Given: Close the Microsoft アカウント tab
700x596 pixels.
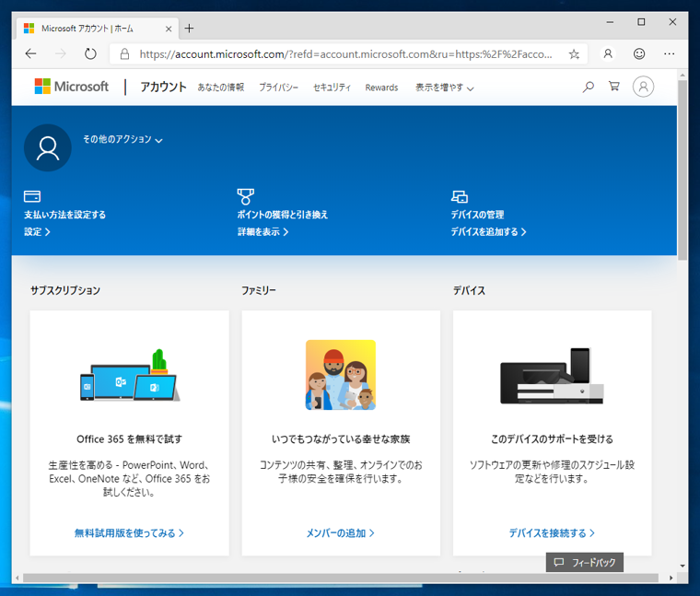Looking at the screenshot, I should 169,29.
